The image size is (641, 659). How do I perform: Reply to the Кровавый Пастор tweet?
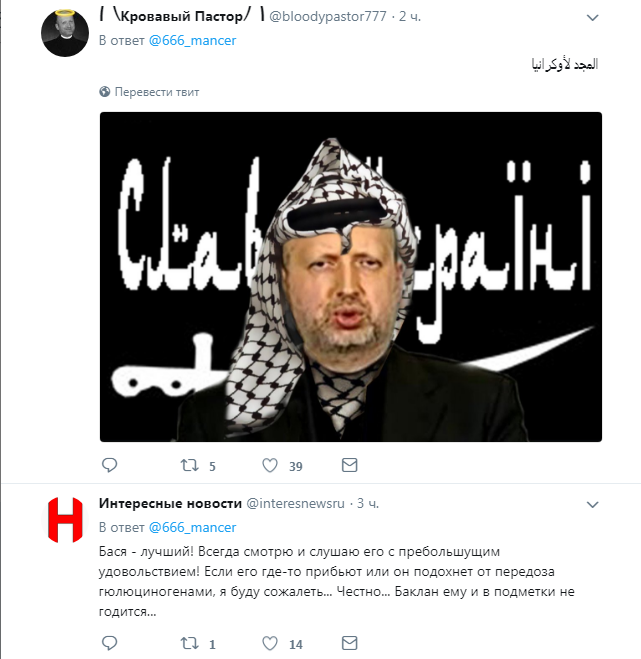(110, 465)
